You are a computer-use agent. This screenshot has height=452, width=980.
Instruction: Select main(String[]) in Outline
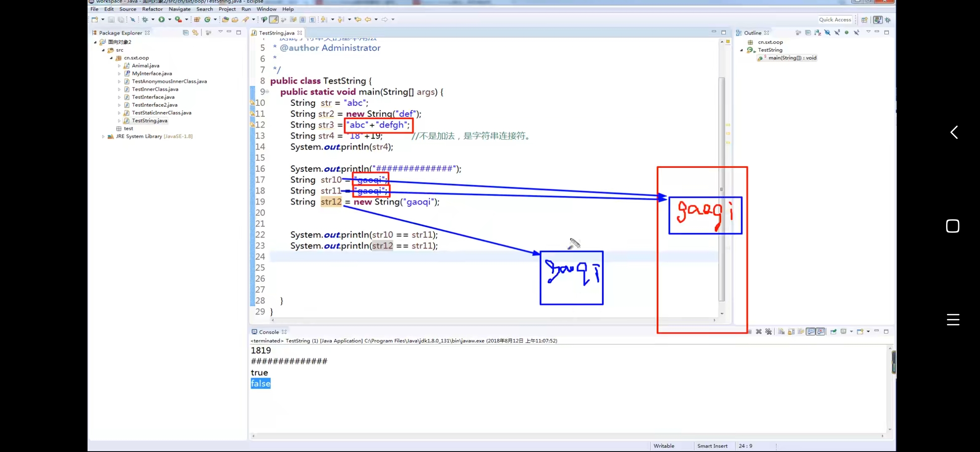pyautogui.click(x=792, y=58)
